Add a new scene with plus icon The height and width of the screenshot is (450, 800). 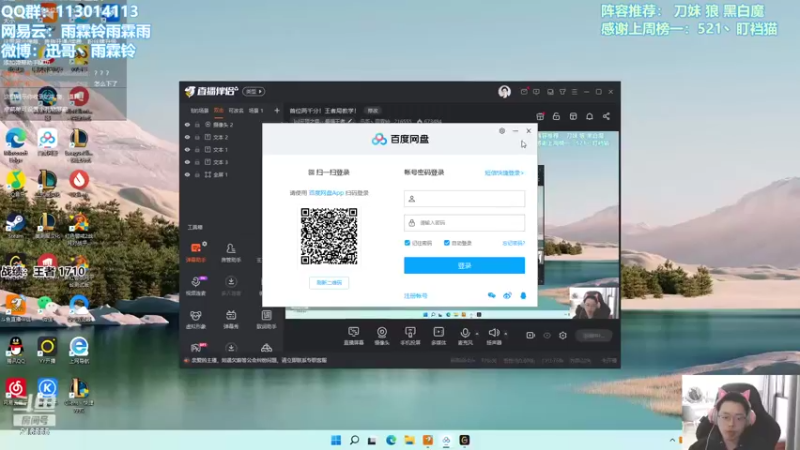click(277, 110)
